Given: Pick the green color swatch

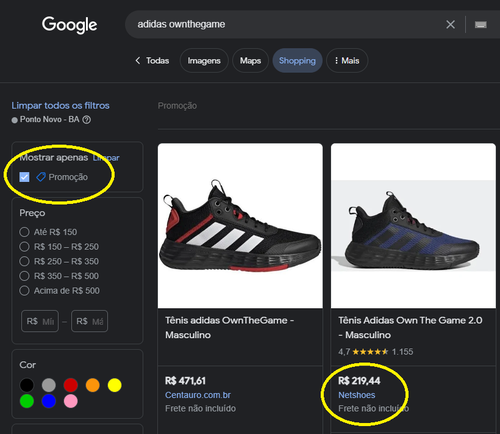Looking at the screenshot, I should click(27, 401).
